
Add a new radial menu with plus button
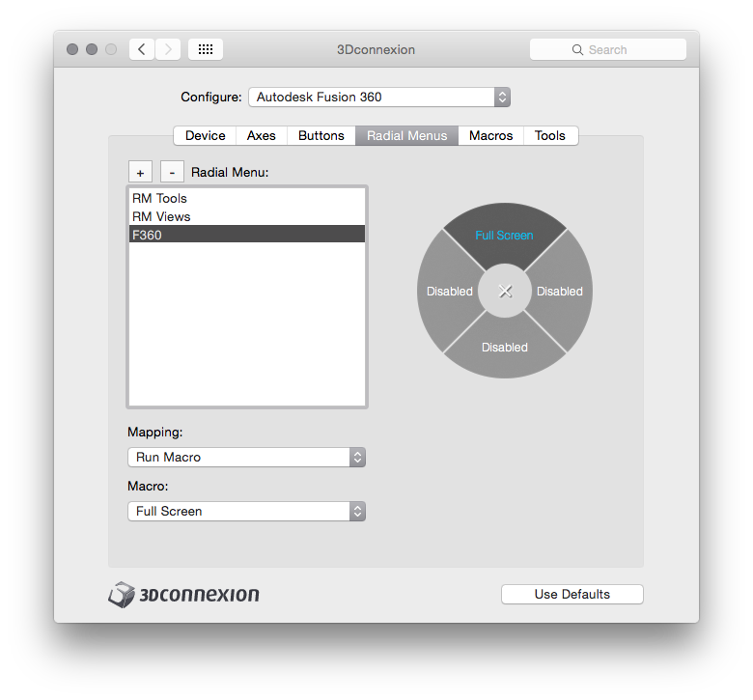[x=140, y=172]
